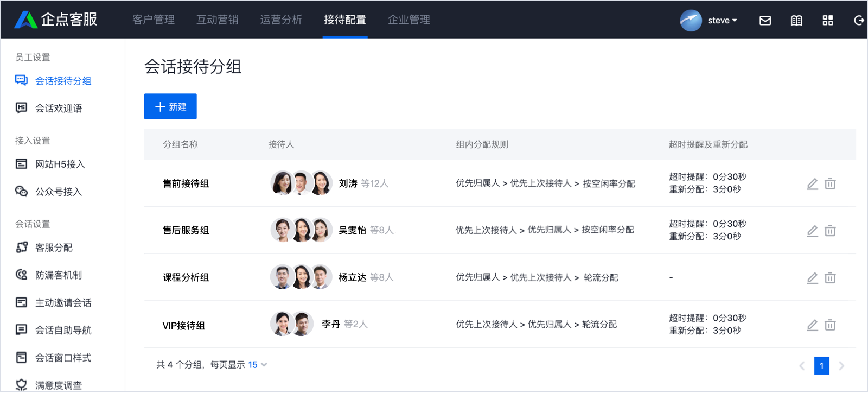This screenshot has width=868, height=393.
Task: Open 客服分配 in sidebar
Action: [54, 248]
